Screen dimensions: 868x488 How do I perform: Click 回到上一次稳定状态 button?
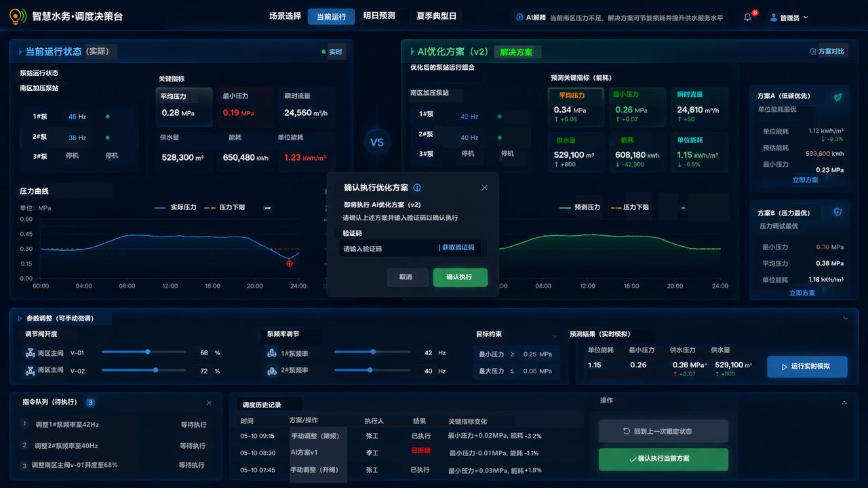pyautogui.click(x=663, y=431)
